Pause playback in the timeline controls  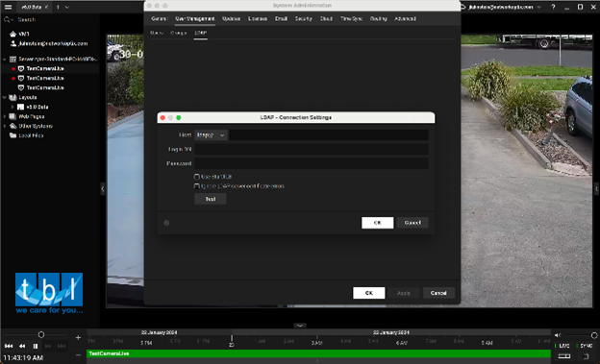click(36, 346)
